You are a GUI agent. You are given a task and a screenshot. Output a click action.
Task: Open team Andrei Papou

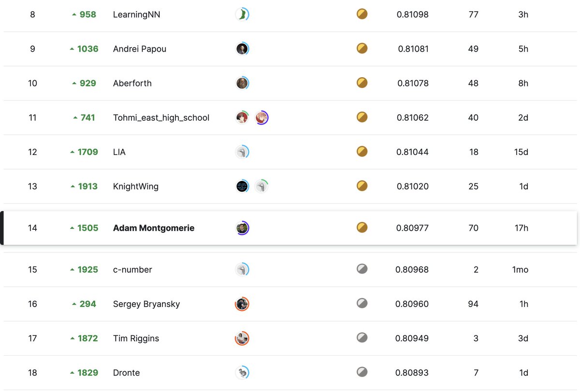click(140, 49)
